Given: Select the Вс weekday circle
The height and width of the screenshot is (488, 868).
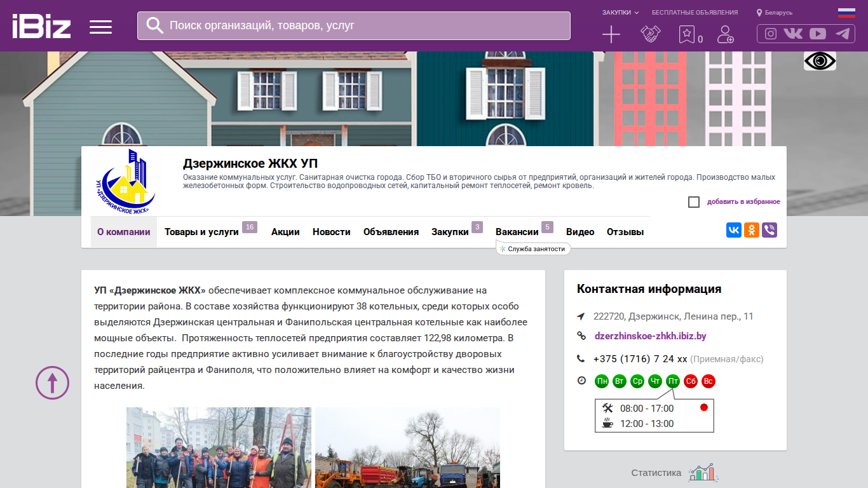Looking at the screenshot, I should [709, 381].
